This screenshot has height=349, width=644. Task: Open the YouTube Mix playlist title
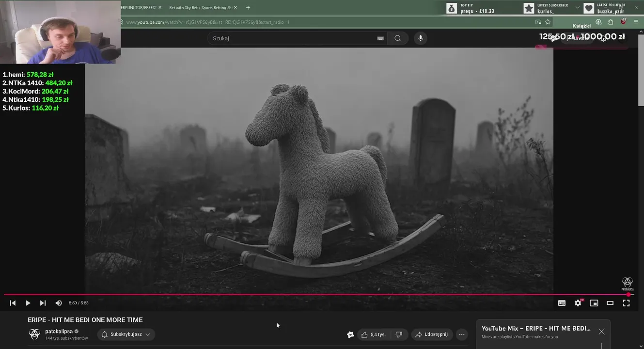536,328
